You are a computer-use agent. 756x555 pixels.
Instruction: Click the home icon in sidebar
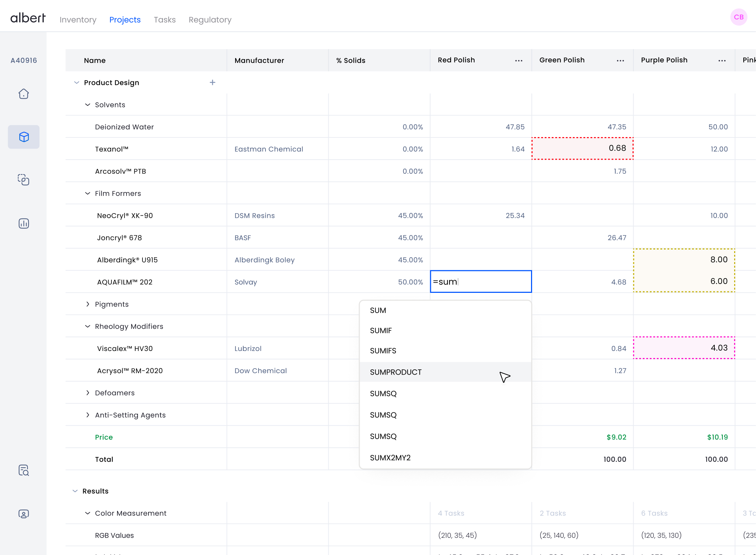point(24,94)
